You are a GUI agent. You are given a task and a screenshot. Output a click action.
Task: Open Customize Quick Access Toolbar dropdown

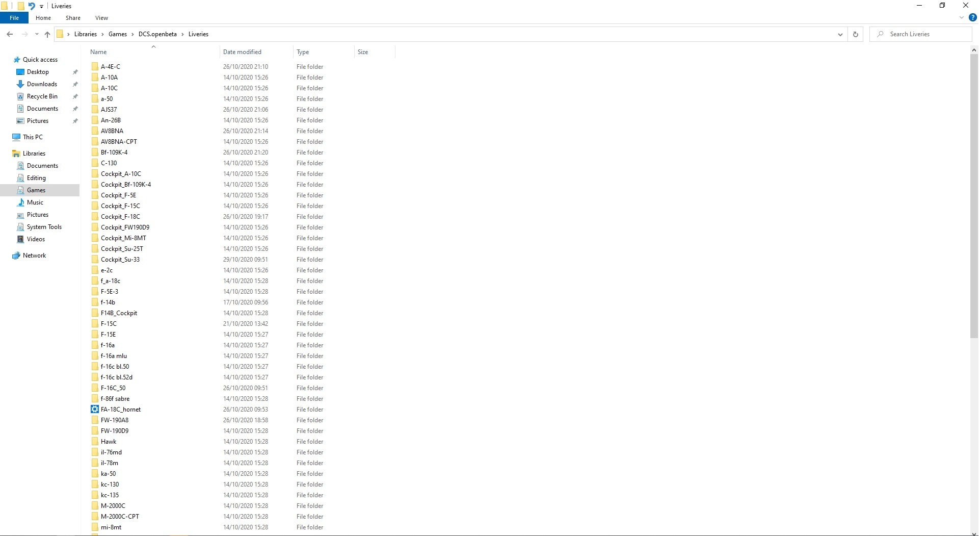click(x=41, y=6)
